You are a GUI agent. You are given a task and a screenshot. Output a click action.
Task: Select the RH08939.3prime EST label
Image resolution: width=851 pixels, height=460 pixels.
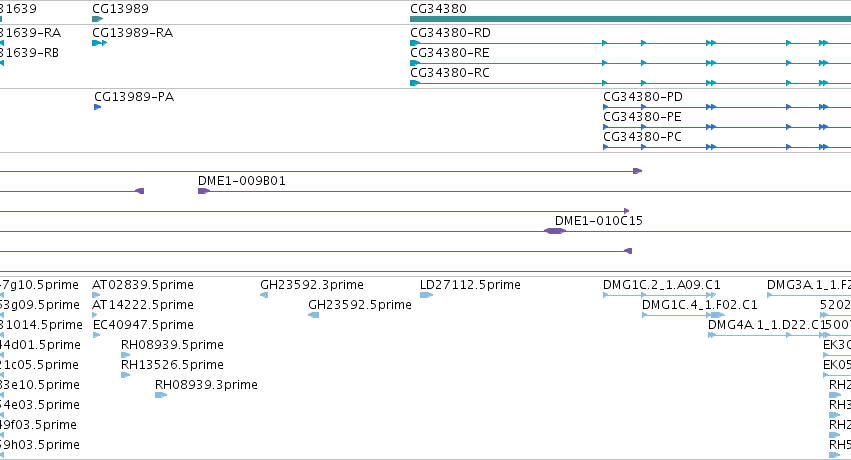point(206,385)
